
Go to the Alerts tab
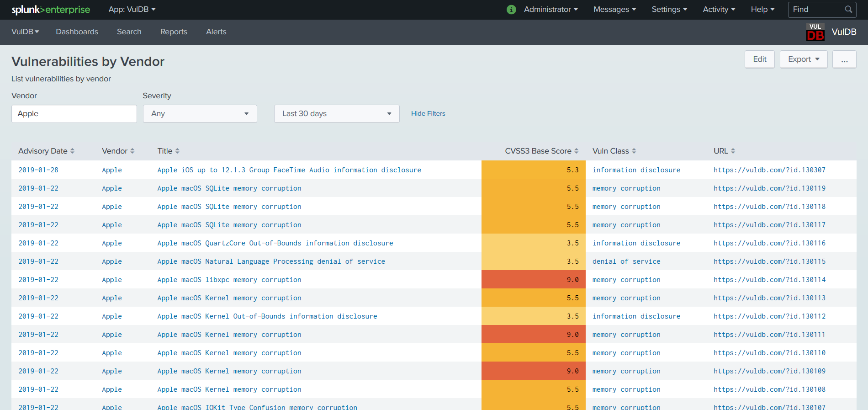click(x=216, y=32)
